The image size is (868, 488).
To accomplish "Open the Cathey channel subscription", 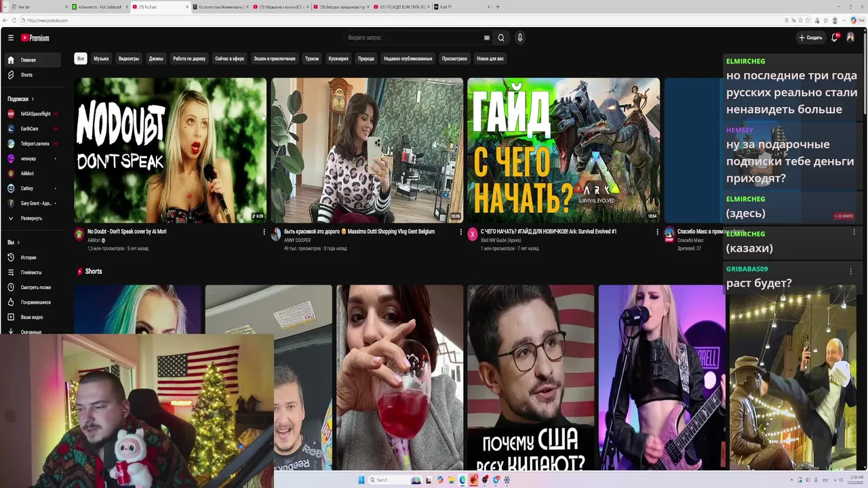I will 34,188.
